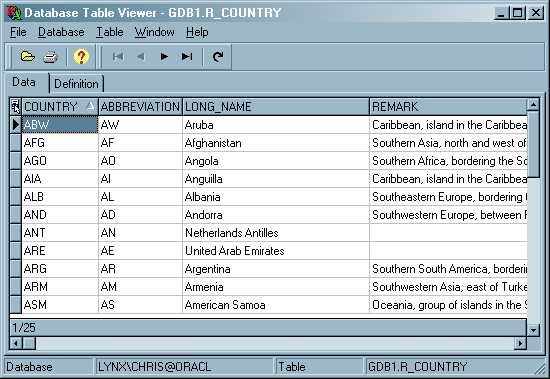Click the Netherlands Antilles cell

click(x=276, y=233)
